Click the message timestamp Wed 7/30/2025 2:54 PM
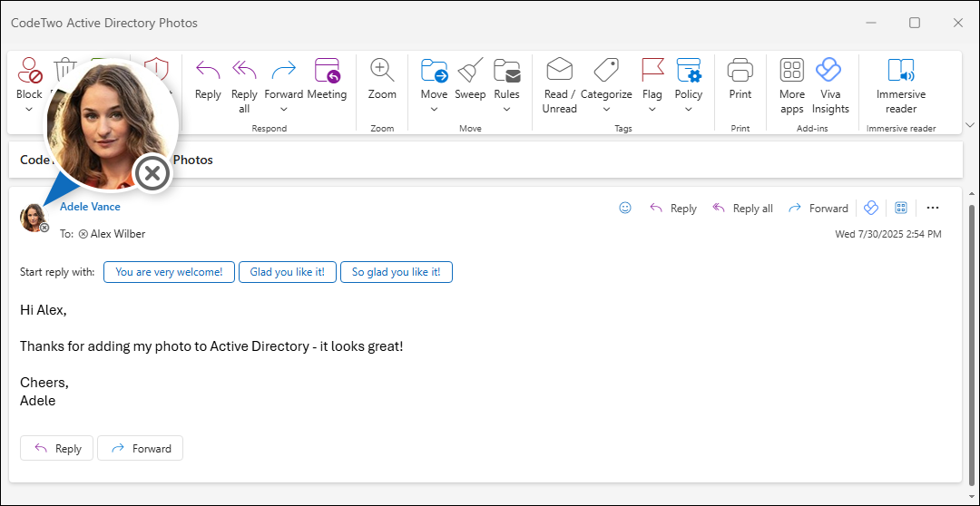 tap(888, 234)
